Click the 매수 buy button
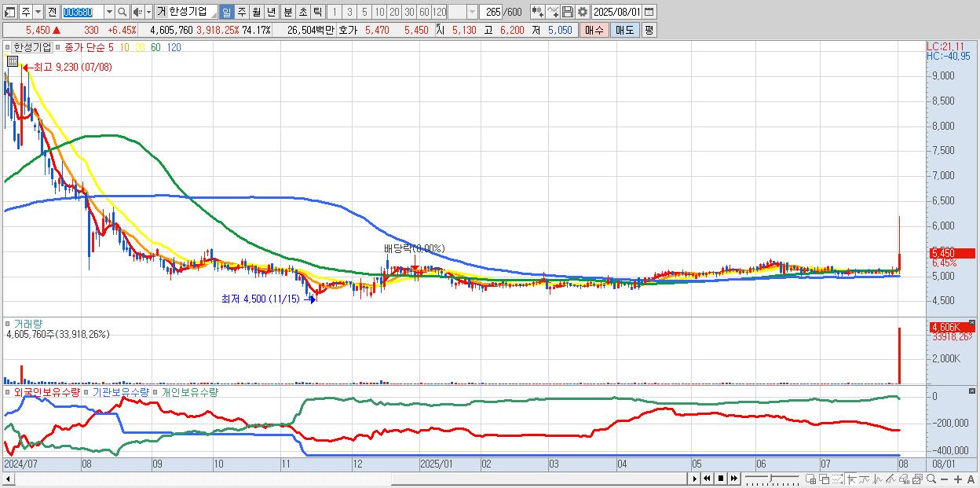The image size is (980, 488). click(594, 30)
